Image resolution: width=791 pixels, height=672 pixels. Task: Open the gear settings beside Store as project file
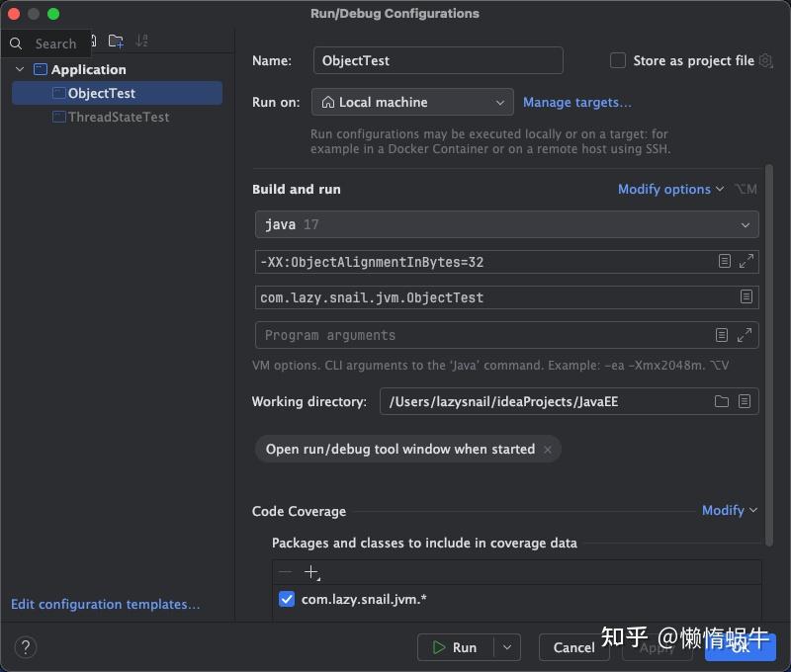click(x=765, y=61)
